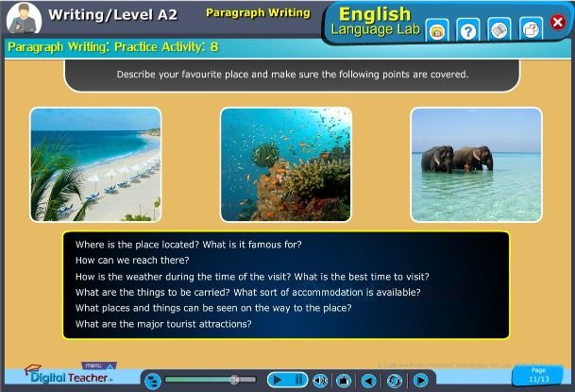
Task: Click the replay/refresh icon
Action: (x=394, y=381)
